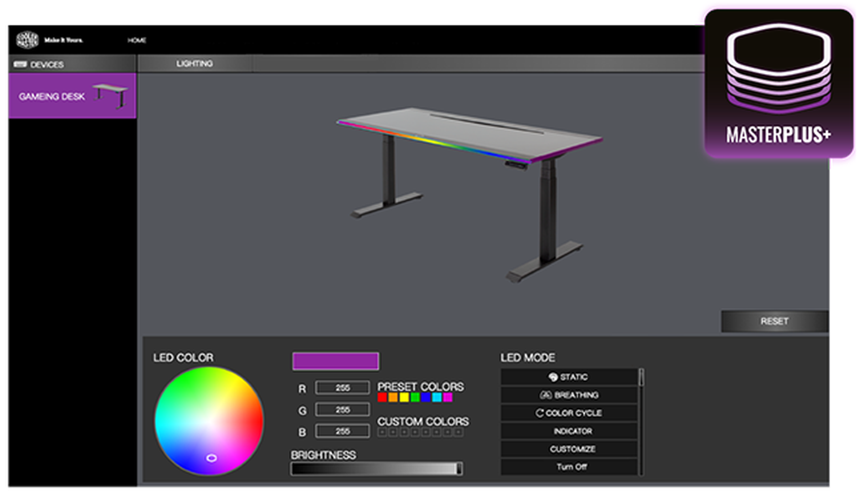
Task: Choose the magenta preset color
Action: point(448,397)
